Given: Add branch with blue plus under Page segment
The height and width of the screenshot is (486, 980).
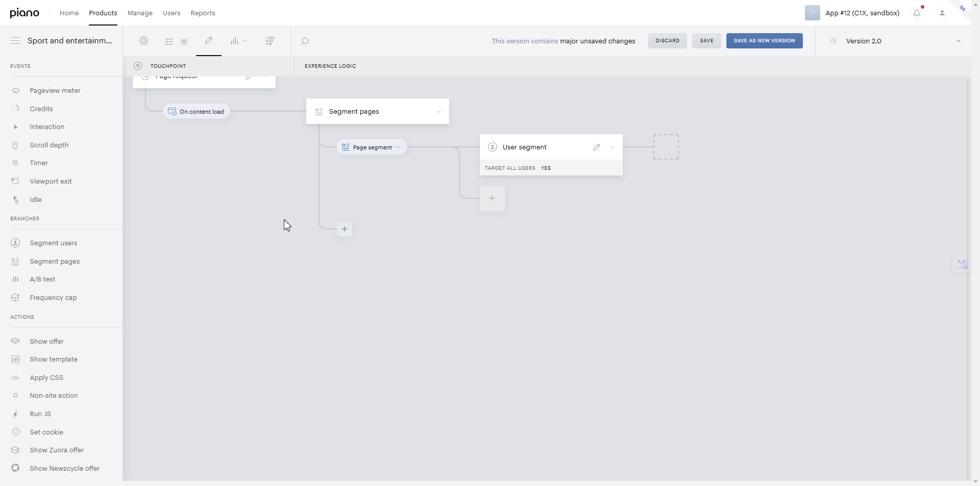Looking at the screenshot, I should click(x=345, y=229).
